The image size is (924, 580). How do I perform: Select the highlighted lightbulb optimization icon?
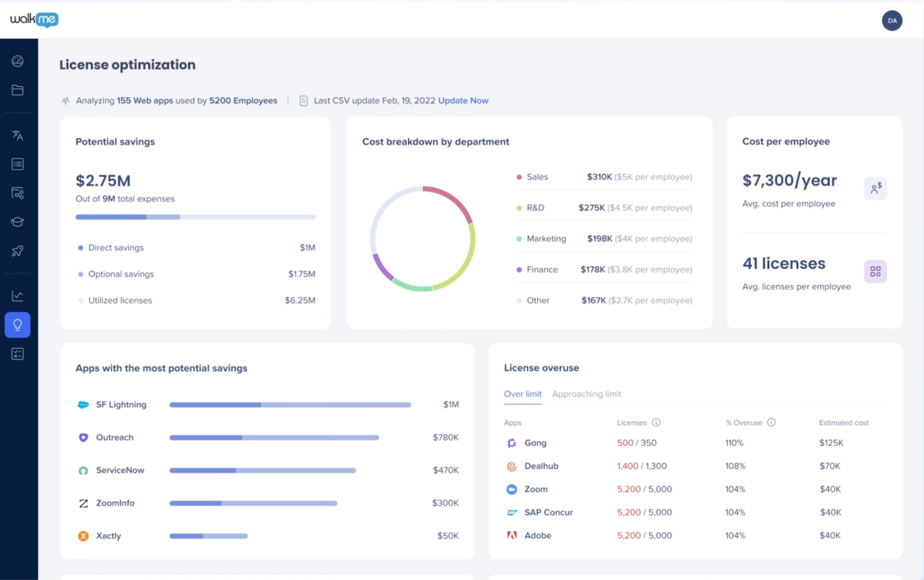point(17,324)
